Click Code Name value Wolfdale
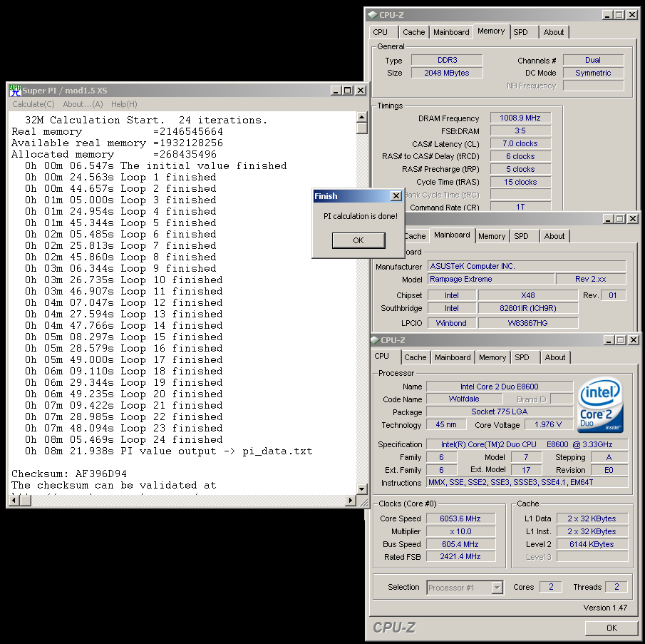Image resolution: width=645 pixels, height=644 pixels. click(x=464, y=399)
